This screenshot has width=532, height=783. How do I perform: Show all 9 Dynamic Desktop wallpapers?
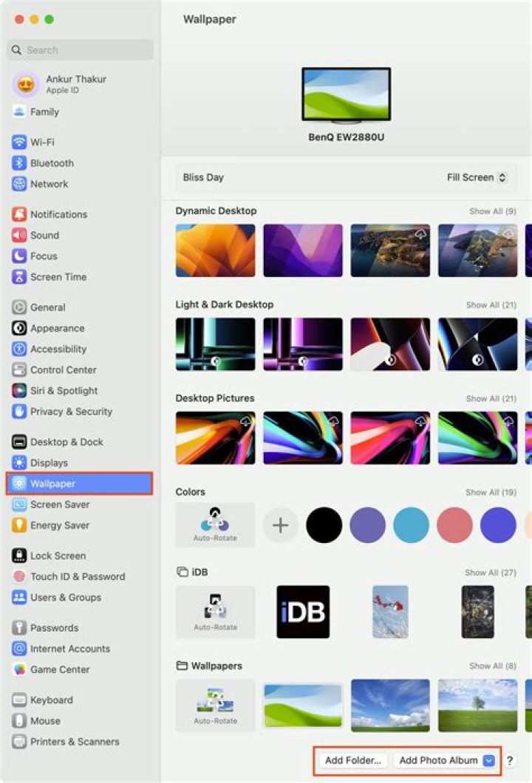coord(493,211)
